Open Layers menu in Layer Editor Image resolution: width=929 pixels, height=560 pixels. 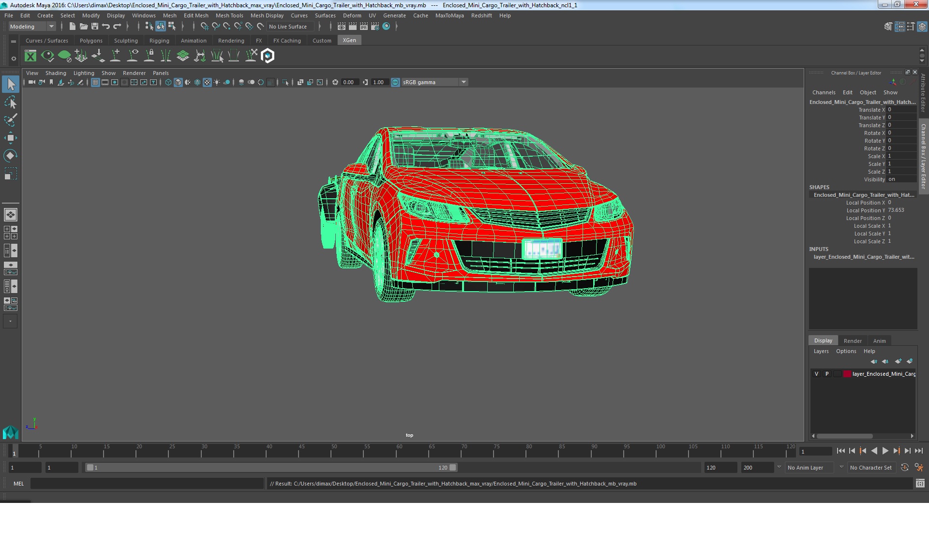click(x=821, y=351)
